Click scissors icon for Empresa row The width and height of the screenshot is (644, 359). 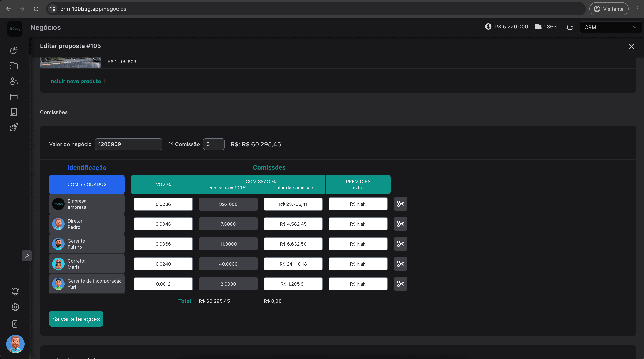(401, 204)
